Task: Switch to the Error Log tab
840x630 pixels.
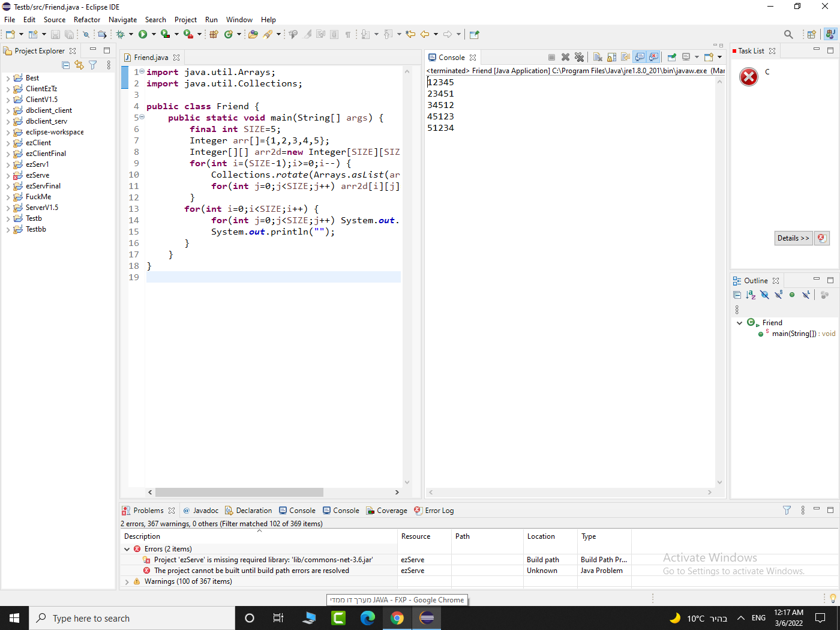Action: coord(439,511)
